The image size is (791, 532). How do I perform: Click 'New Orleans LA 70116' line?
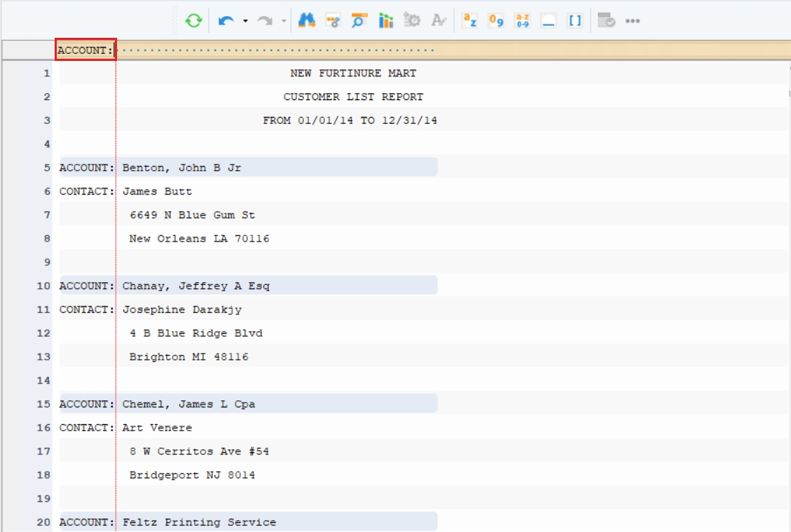click(199, 239)
